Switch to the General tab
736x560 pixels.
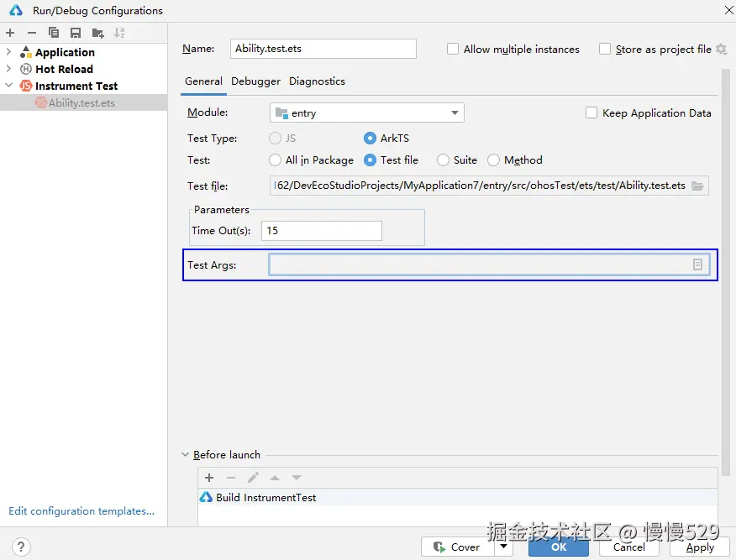pyautogui.click(x=203, y=81)
